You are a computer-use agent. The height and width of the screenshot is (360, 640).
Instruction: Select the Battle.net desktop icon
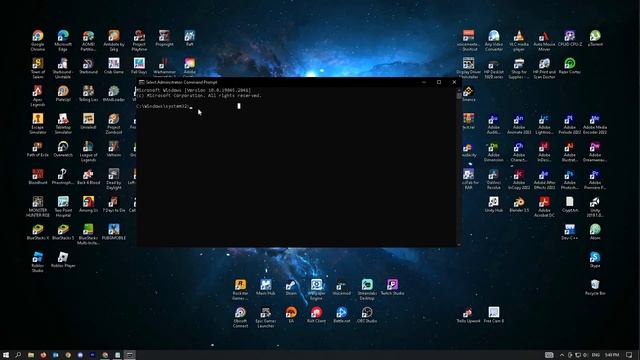(342, 314)
